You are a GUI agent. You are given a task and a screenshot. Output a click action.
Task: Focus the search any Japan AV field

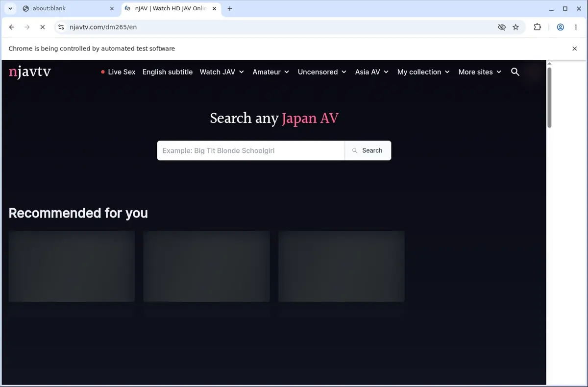click(x=251, y=150)
